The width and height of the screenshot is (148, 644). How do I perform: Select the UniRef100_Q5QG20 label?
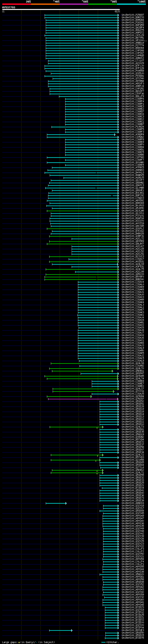[133, 574]
